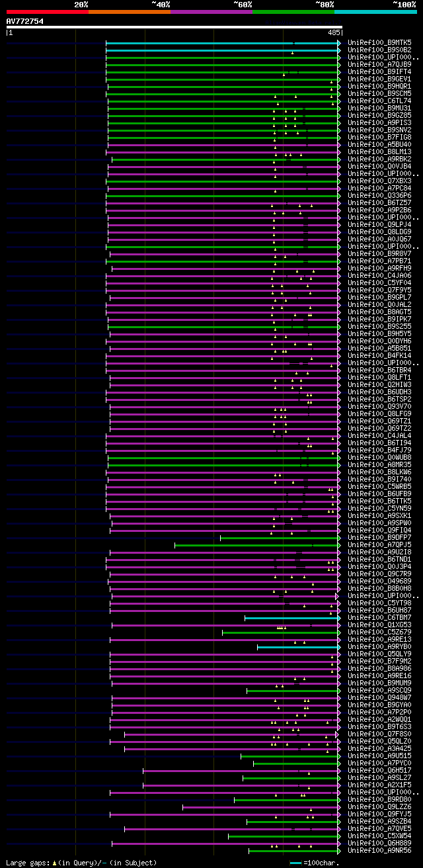Open hit UniRef100_B6TBR4
The image size is (423, 868).
[379, 370]
